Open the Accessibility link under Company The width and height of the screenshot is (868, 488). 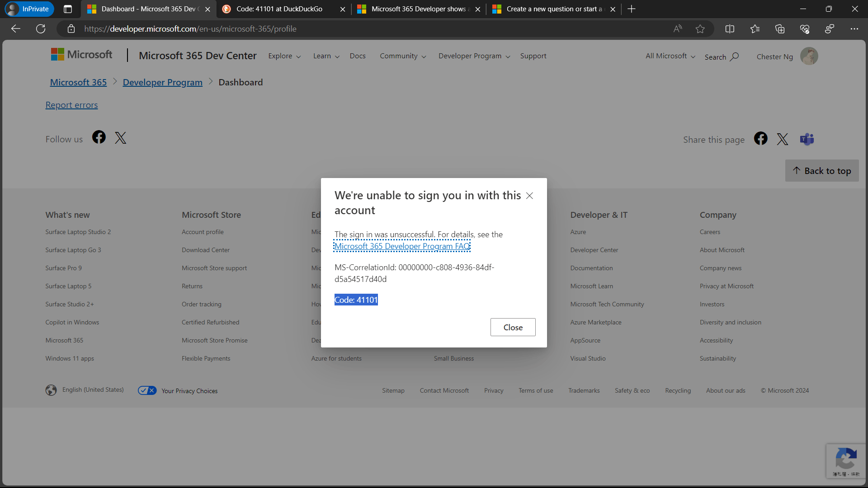(716, 340)
